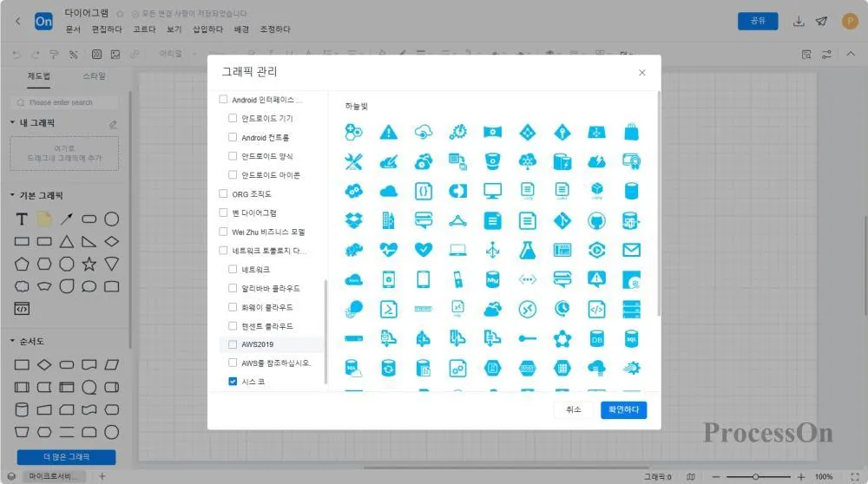Select the shopping bag icon in the grid
The height and width of the screenshot is (484, 868).
[631, 132]
